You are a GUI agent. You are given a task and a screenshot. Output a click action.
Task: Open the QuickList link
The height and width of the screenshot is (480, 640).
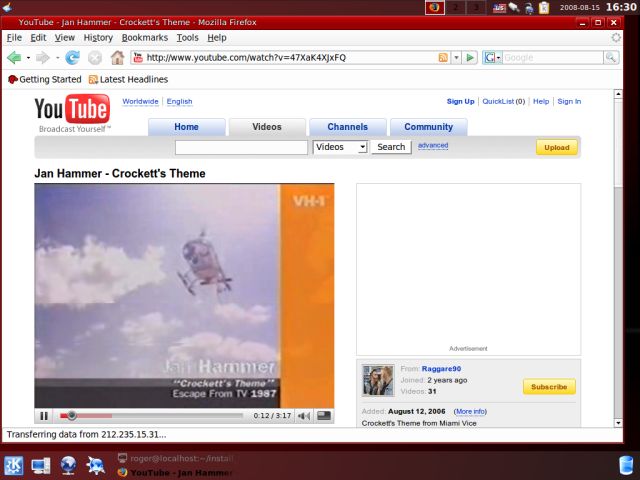coord(498,101)
